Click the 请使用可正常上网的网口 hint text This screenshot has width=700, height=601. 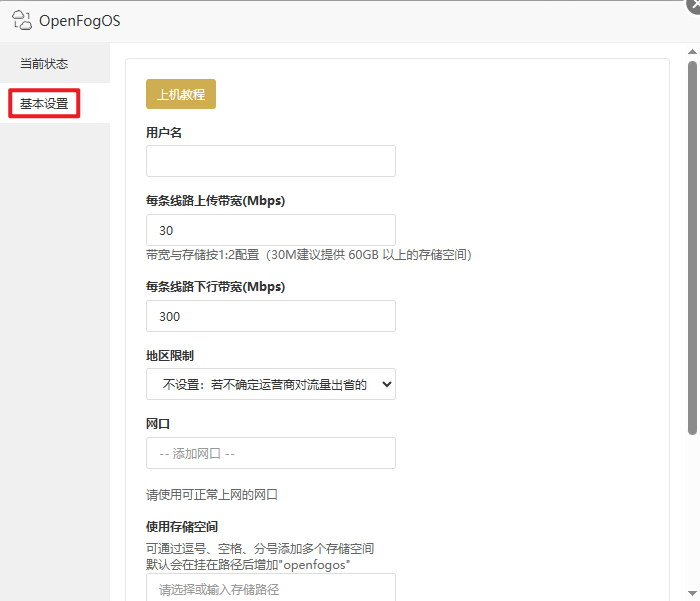tap(211, 494)
